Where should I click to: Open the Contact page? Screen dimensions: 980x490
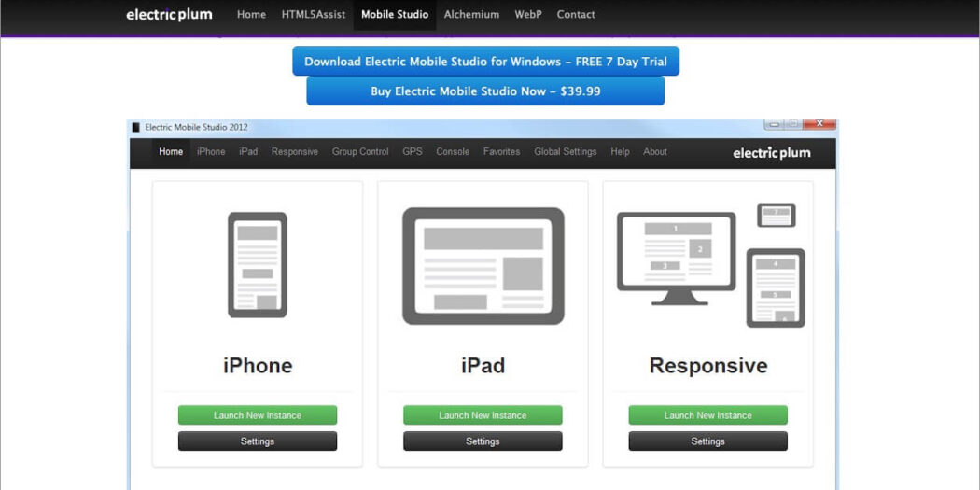click(576, 14)
